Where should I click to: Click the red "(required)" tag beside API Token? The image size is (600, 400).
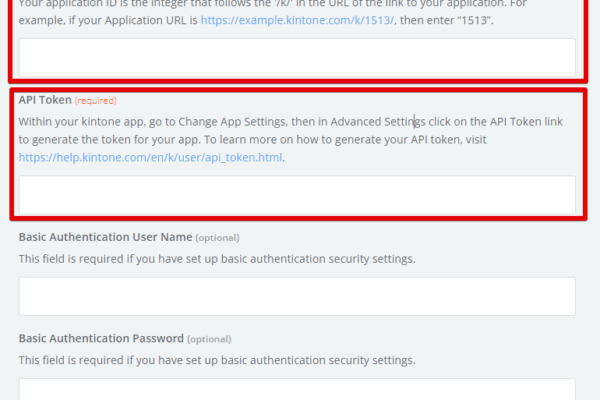[95, 101]
